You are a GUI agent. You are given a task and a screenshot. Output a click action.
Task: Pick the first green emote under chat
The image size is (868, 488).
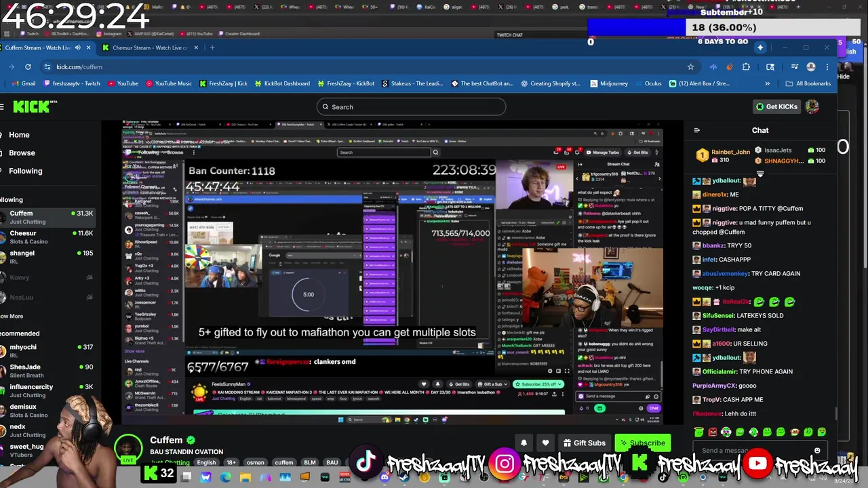coord(698,432)
